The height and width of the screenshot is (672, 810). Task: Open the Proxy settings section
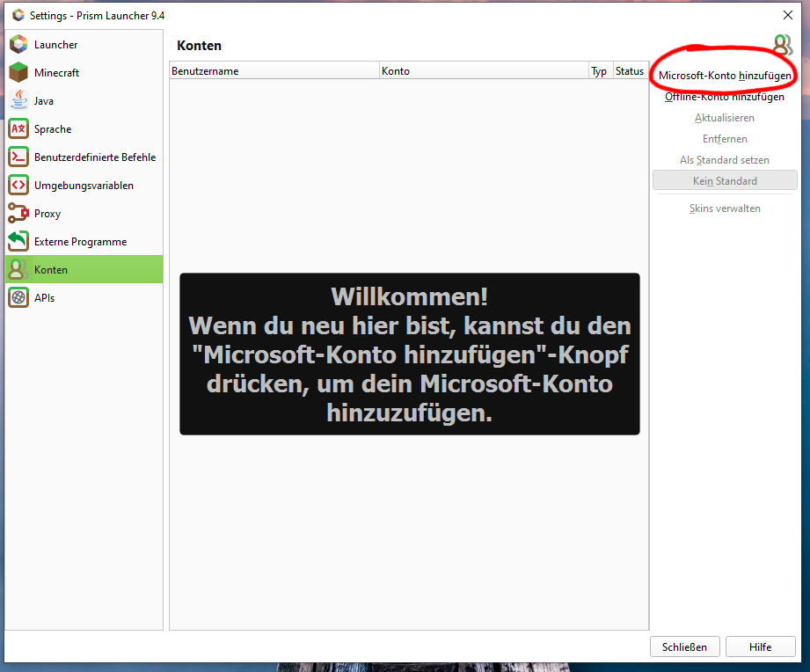tap(49, 213)
